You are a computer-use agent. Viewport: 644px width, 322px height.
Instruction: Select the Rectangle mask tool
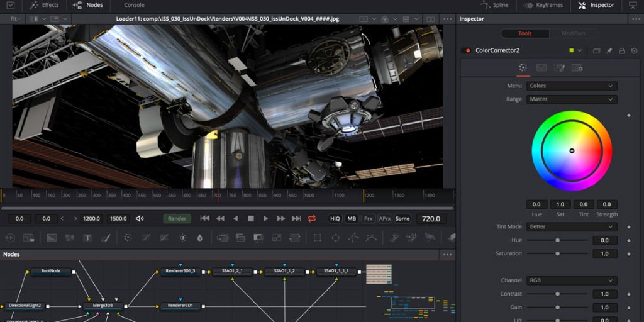point(317,237)
